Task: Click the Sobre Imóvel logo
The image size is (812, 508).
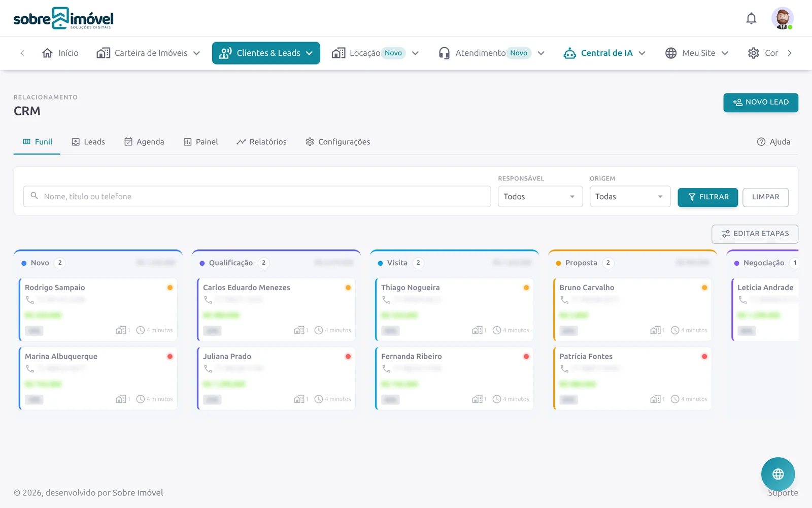Action: coord(63,18)
